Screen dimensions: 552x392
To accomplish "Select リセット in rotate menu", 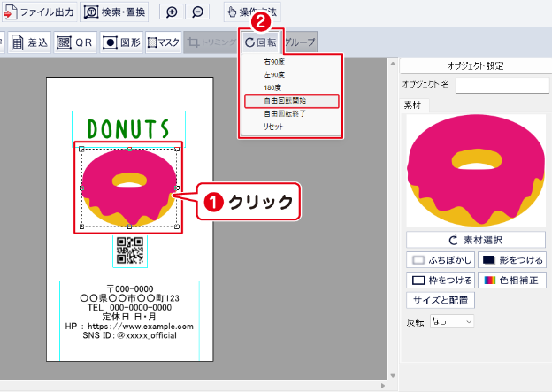I will tap(274, 127).
